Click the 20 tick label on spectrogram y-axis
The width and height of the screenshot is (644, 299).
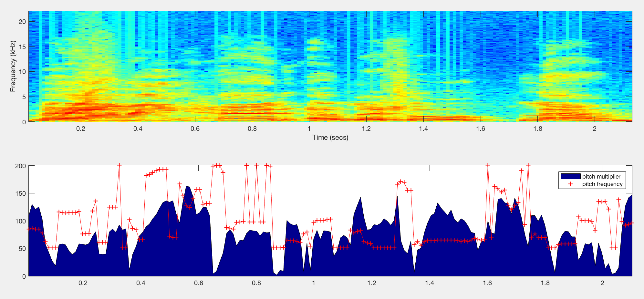click(22, 22)
